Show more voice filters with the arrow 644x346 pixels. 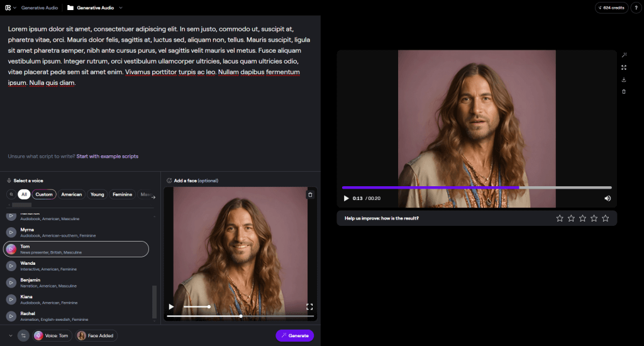tap(153, 198)
